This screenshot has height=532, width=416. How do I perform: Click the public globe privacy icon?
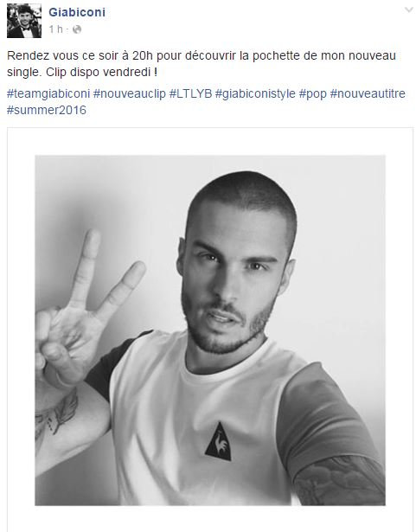coord(77,29)
